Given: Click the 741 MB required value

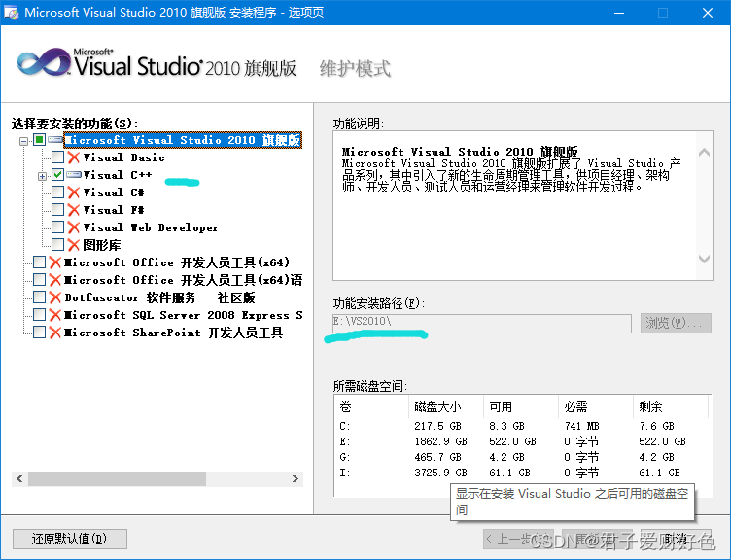Looking at the screenshot, I should point(581,426).
